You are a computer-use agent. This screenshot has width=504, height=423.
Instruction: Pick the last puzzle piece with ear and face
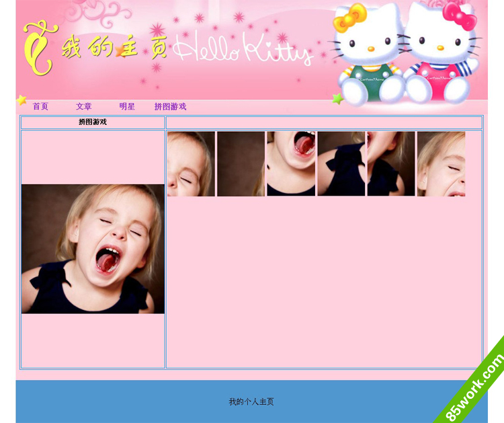coord(442,163)
